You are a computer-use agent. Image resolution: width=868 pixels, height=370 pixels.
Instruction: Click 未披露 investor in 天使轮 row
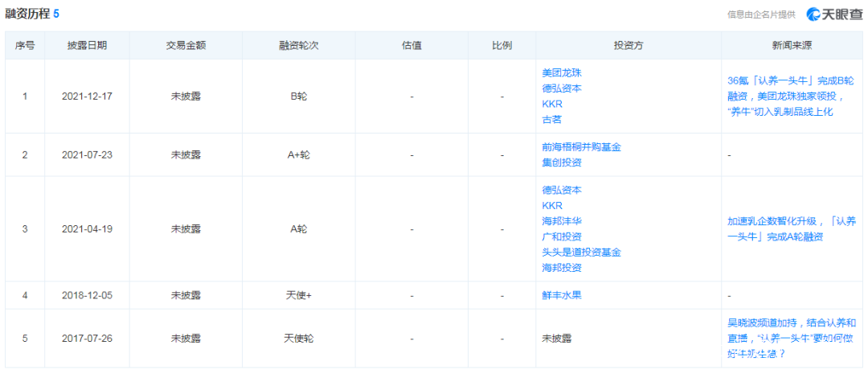point(558,338)
